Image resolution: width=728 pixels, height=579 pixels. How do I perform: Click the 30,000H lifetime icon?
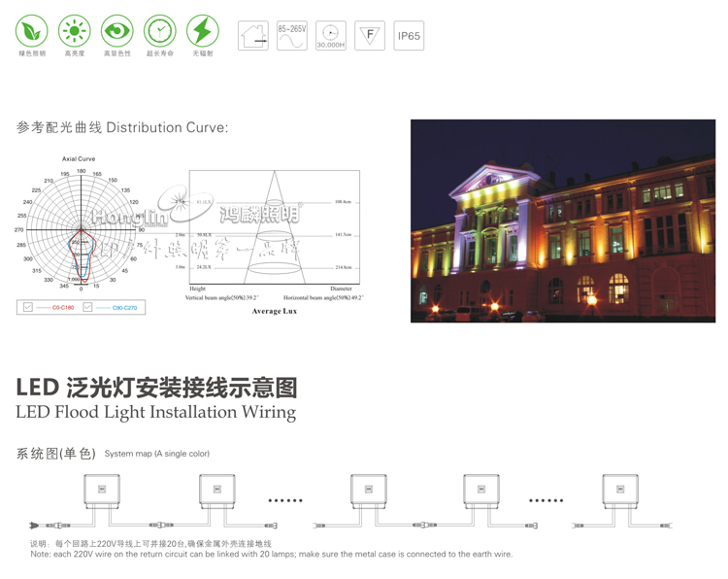pos(331,36)
